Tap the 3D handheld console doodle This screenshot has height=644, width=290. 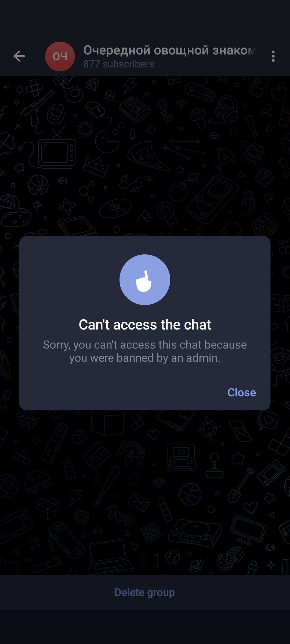(x=181, y=457)
